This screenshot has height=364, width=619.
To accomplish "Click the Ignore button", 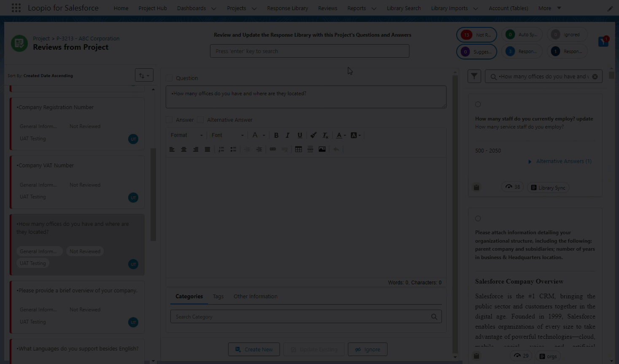I will pos(368,349).
